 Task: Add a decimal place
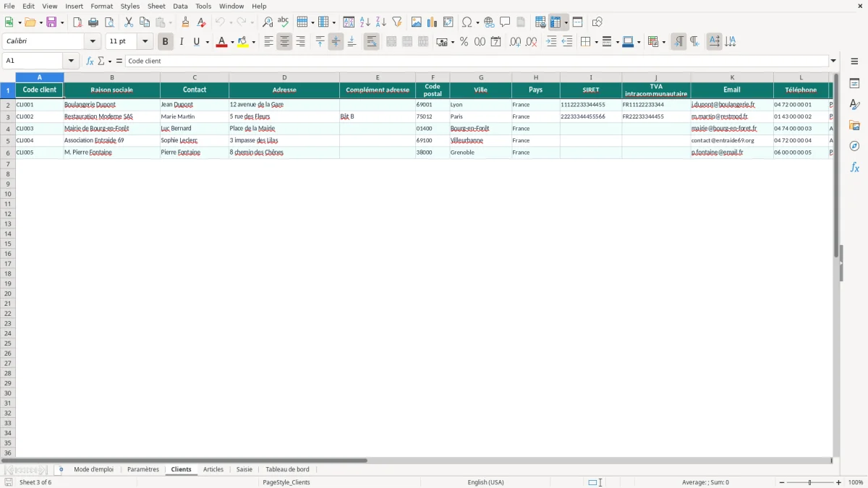pyautogui.click(x=515, y=42)
